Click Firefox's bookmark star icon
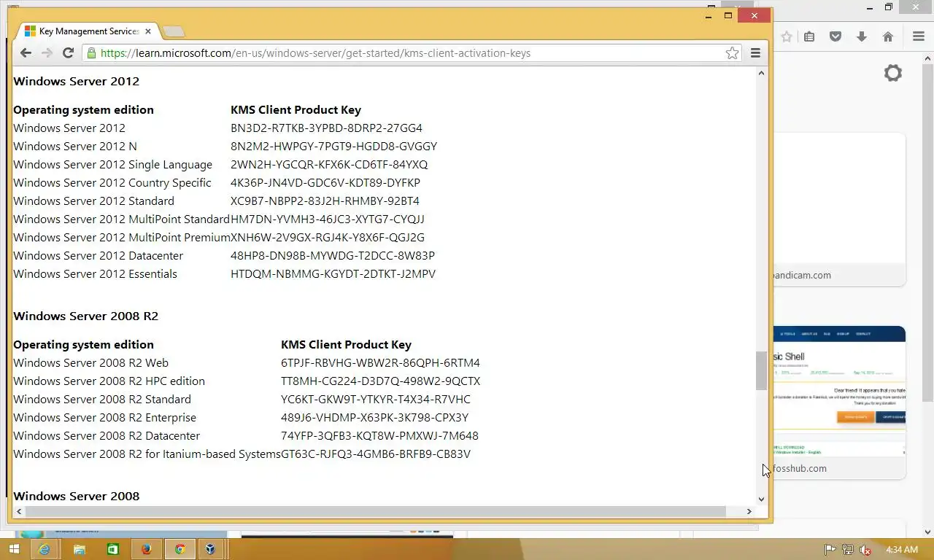This screenshot has width=934, height=560. 786,36
